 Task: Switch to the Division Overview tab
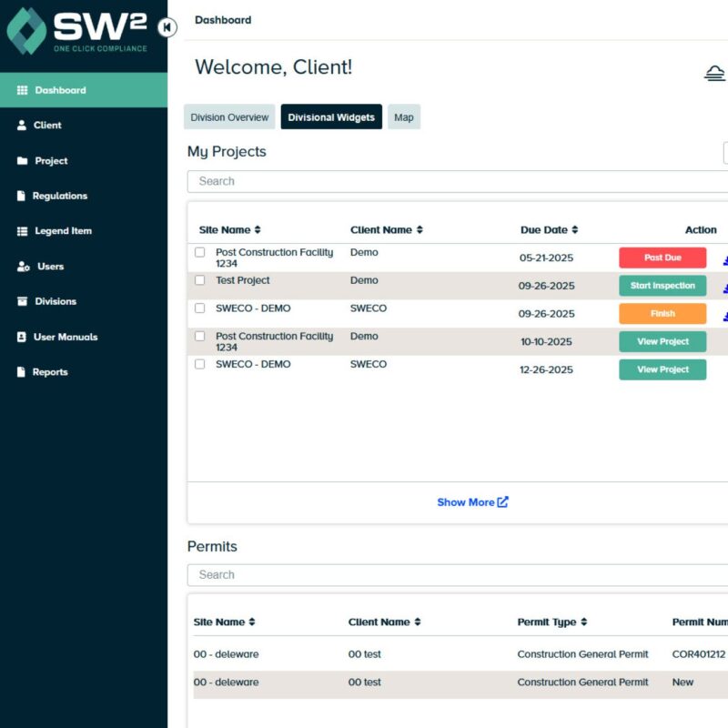[229, 116]
